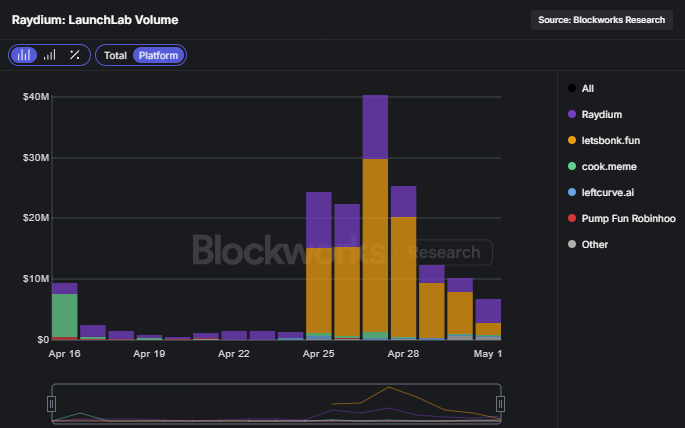Click the left handle of range slider
Screen dimensions: 685x428
[51, 403]
